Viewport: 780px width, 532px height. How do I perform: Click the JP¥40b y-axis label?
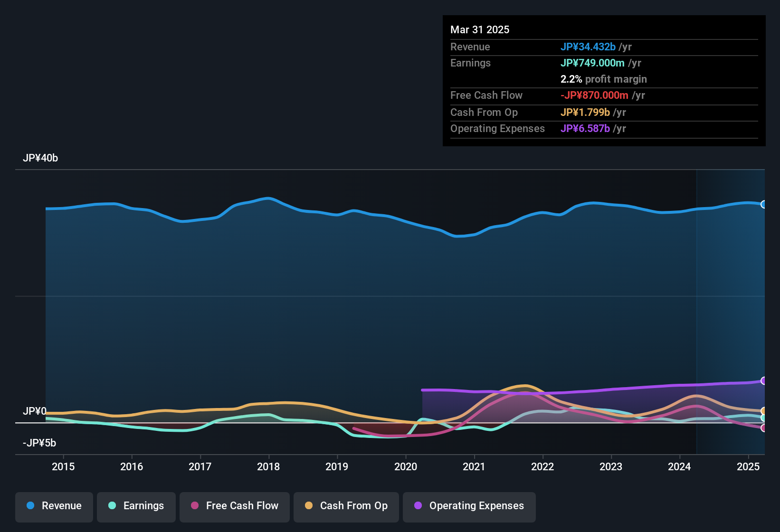40,158
